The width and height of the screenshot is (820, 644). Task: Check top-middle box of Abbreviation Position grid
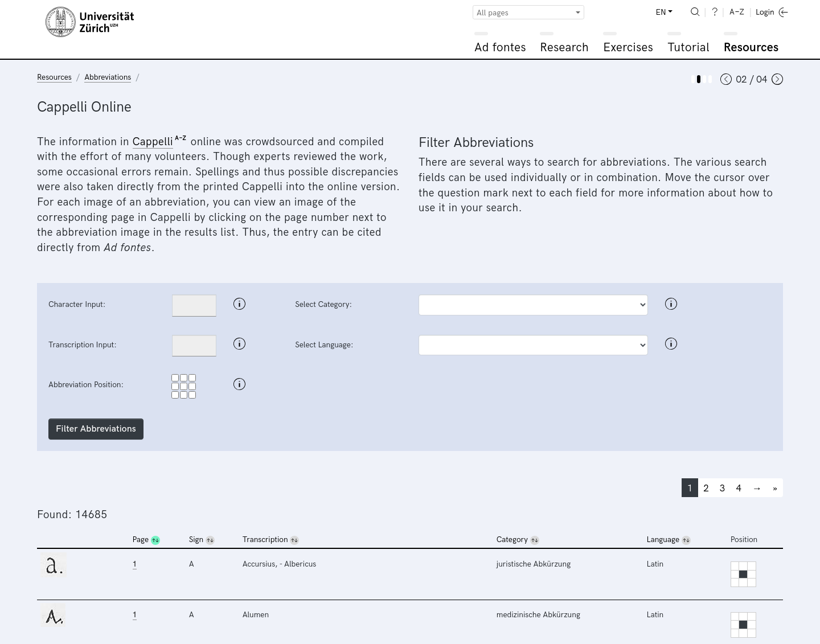184,378
